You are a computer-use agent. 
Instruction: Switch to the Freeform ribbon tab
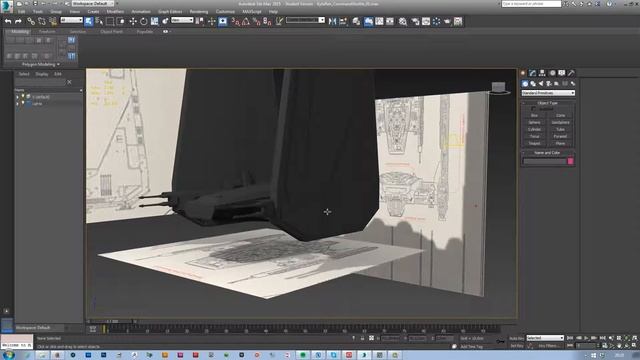tap(47, 31)
